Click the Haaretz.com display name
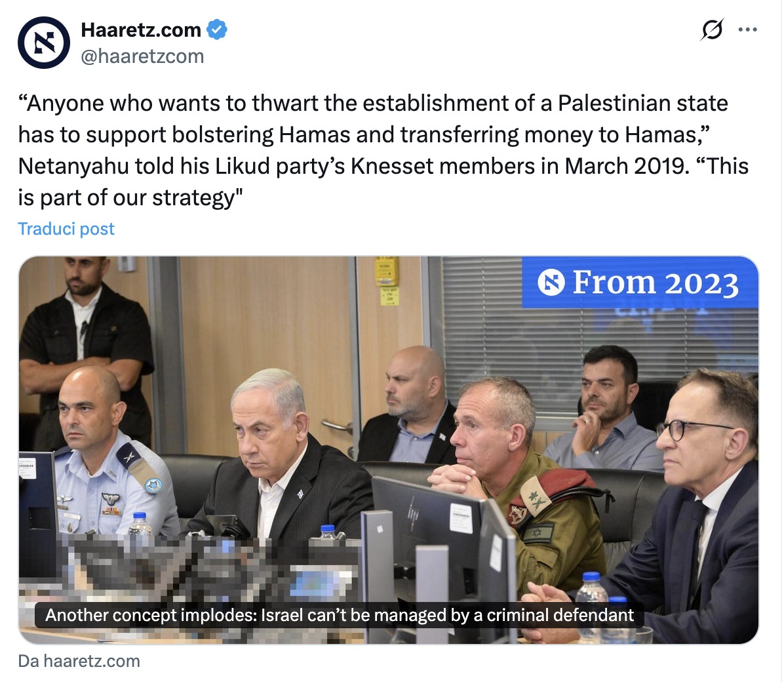Image resolution: width=784 pixels, height=682 pixels. click(141, 30)
